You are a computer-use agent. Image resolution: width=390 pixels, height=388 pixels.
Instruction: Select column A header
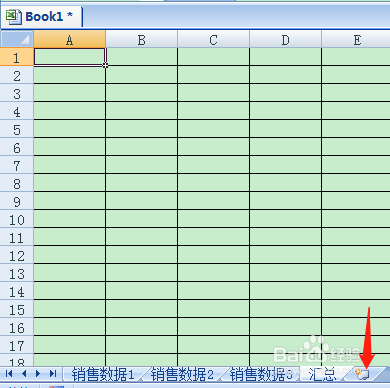pos(69,39)
